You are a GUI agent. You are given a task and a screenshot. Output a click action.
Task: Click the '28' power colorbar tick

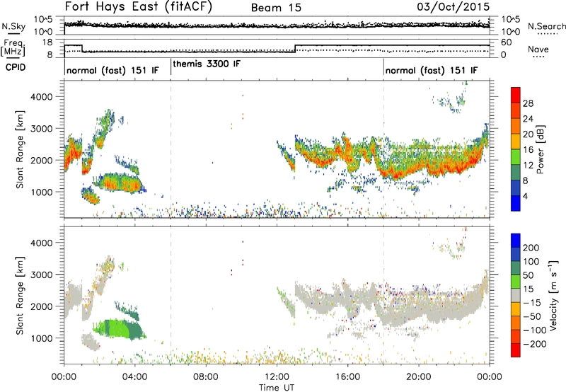[x=528, y=103]
